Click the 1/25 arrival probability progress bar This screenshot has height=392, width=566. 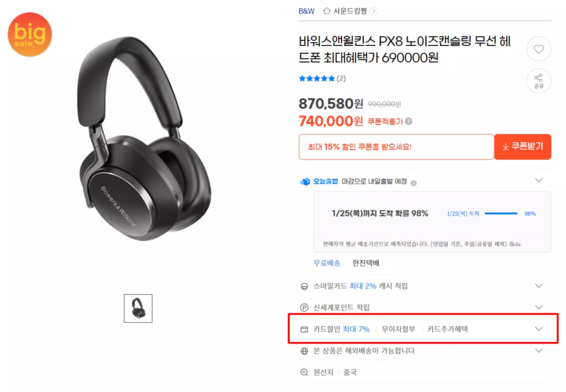click(501, 214)
